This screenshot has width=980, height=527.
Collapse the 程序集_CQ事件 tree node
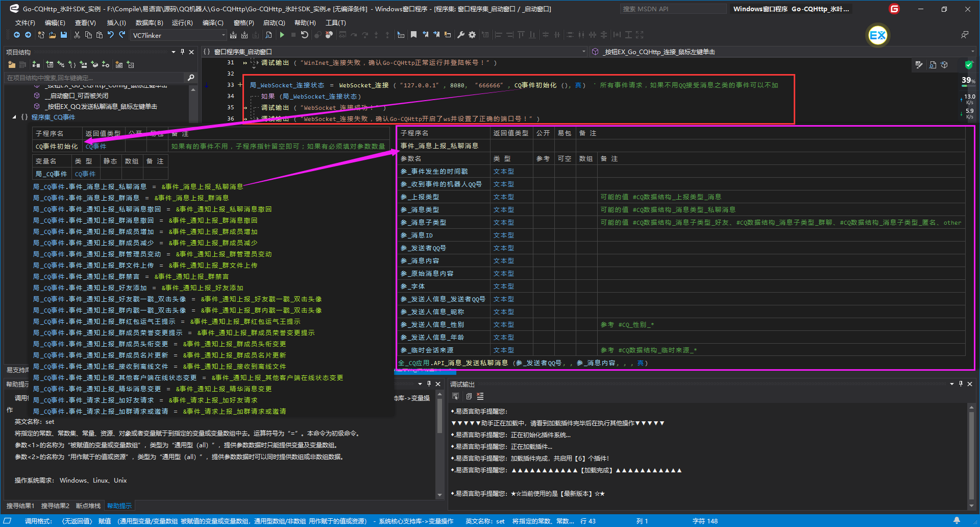14,117
